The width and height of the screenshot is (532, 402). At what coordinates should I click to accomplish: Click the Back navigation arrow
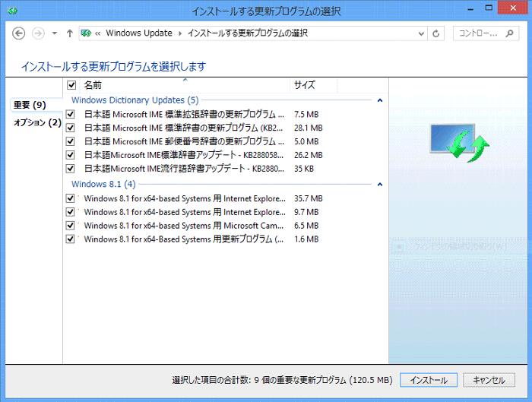pos(19,33)
